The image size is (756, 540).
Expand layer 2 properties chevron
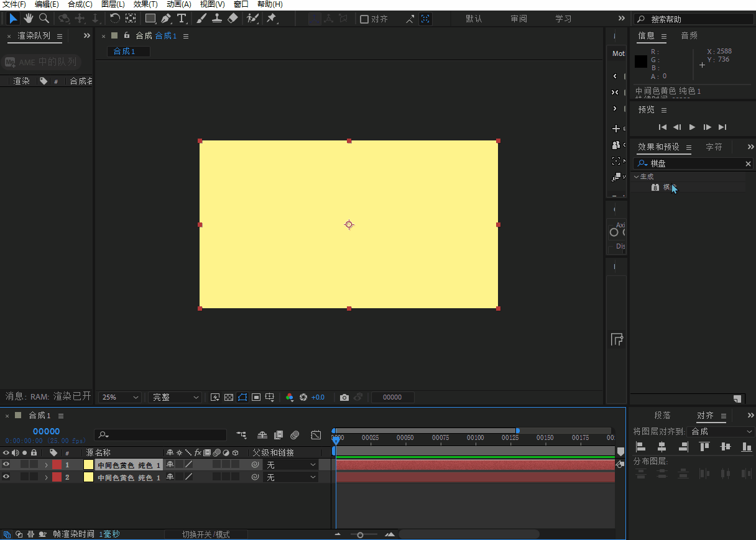tap(46, 477)
